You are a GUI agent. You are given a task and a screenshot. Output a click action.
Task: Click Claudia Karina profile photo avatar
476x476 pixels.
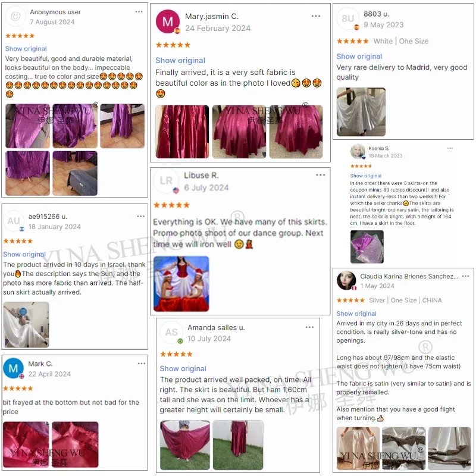click(346, 280)
